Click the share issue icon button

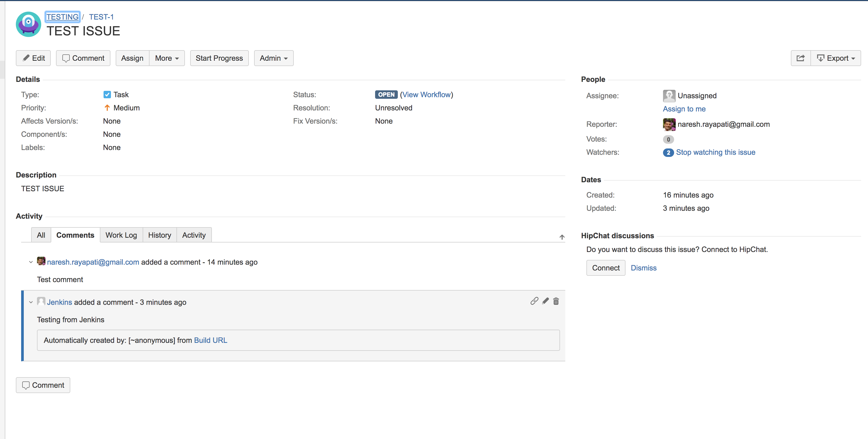[x=801, y=58]
